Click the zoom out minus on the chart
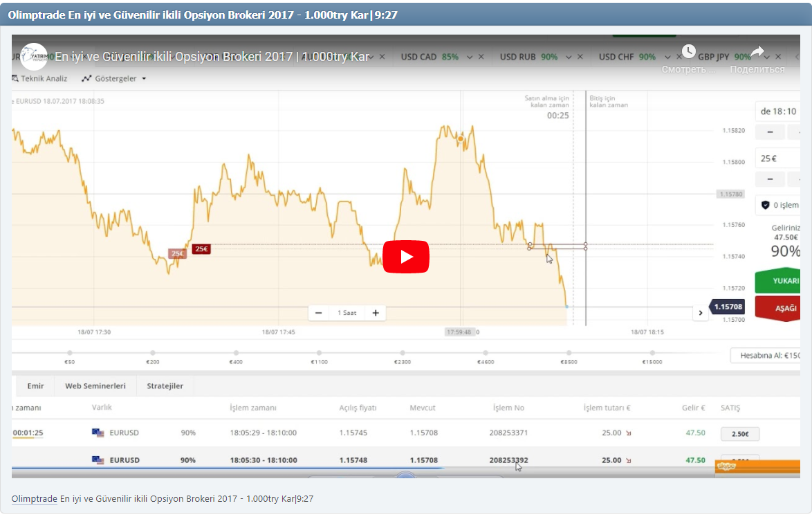The image size is (812, 517). pyautogui.click(x=318, y=313)
